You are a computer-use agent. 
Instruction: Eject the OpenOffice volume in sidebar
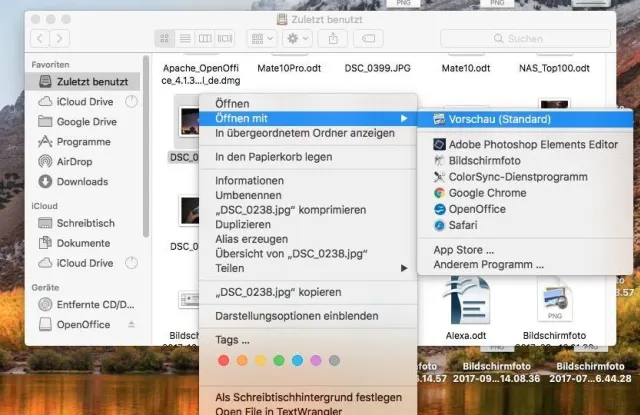[133, 325]
